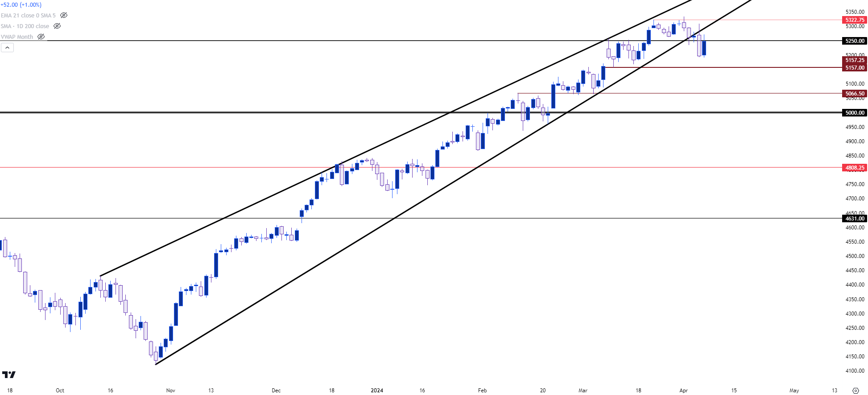868x395 pixels.
Task: Click the Feb label on time axis
Action: click(x=482, y=391)
